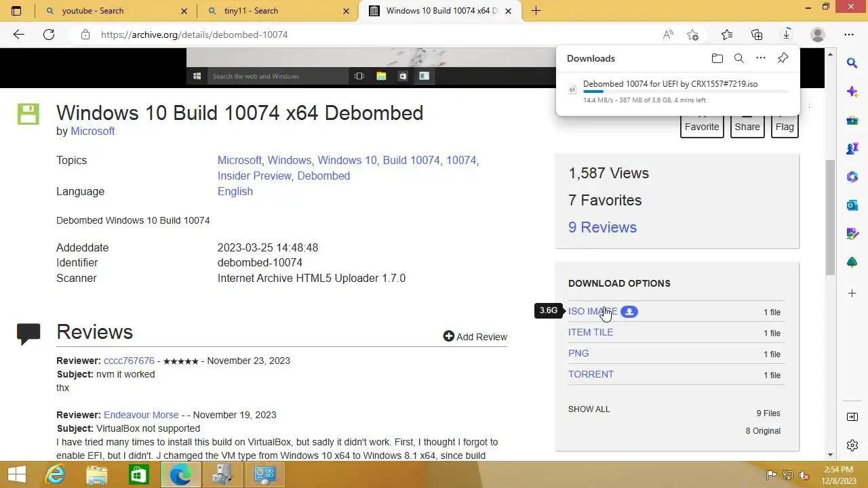
Task: Open the Windows Start button
Action: [16, 474]
